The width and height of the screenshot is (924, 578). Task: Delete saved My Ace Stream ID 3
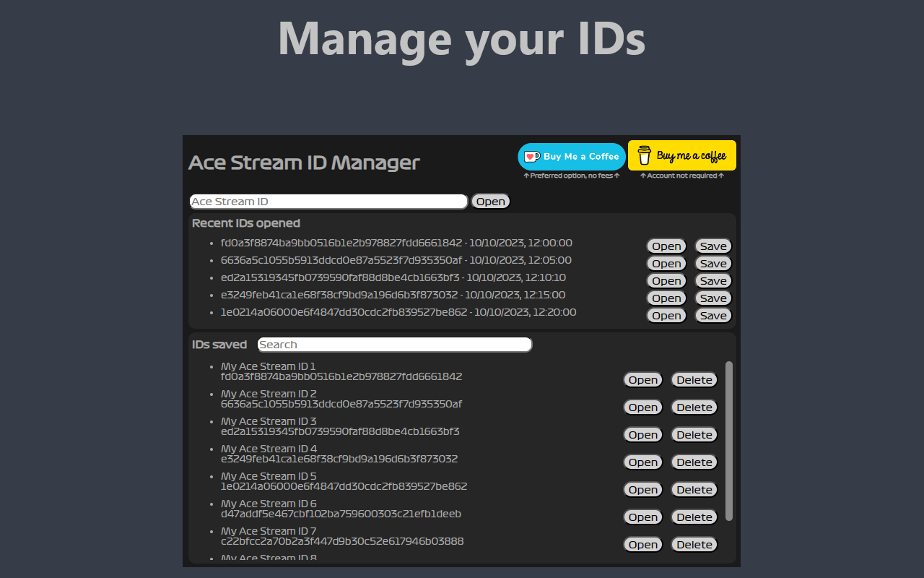point(694,435)
